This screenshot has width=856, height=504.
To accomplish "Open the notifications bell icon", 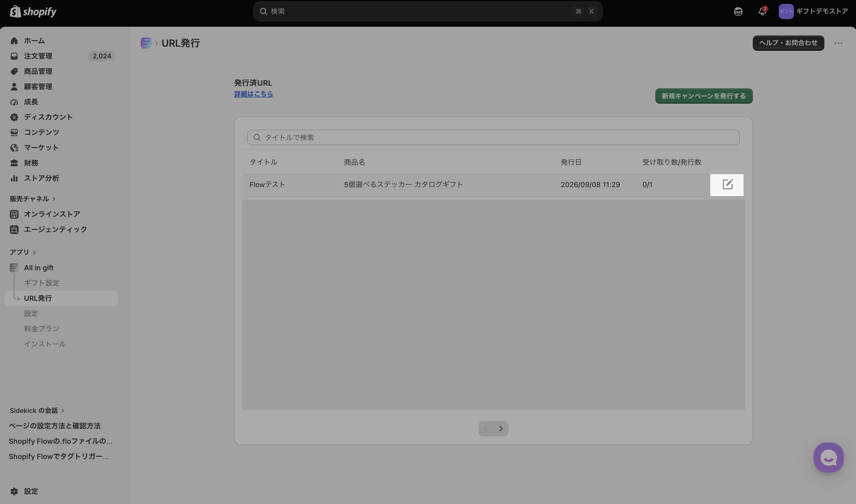I will tap(762, 11).
